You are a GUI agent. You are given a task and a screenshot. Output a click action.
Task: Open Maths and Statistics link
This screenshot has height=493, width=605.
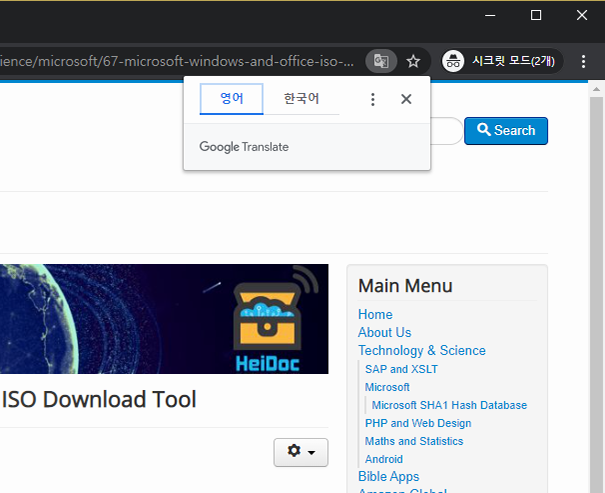point(414,441)
